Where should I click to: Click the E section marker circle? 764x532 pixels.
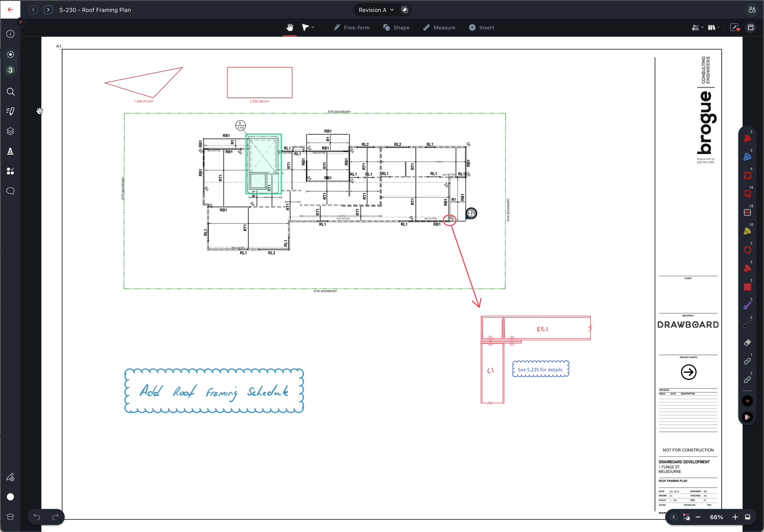pos(240,125)
